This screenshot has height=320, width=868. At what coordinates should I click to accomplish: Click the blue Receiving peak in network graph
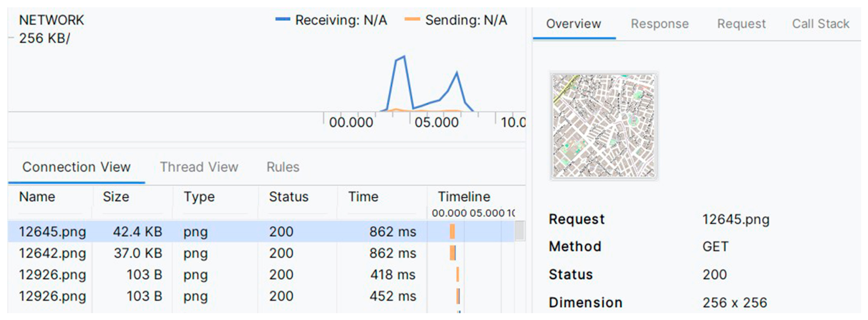[402, 58]
